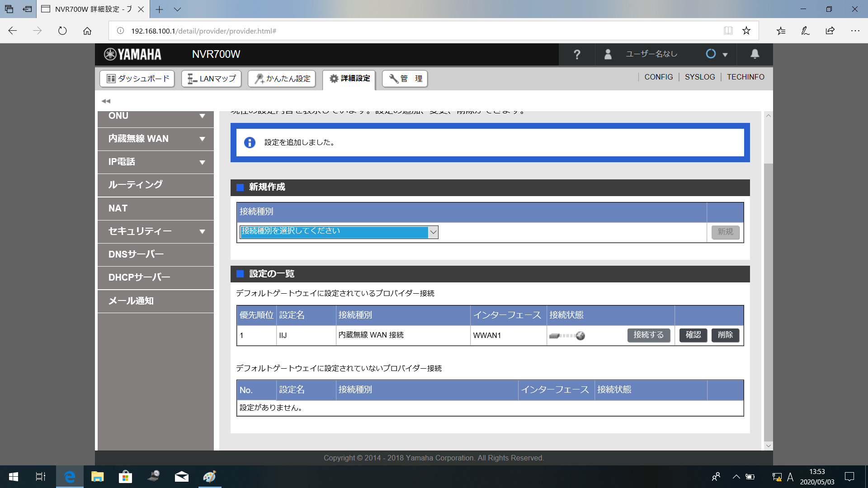Image resolution: width=868 pixels, height=488 pixels.
Task: Click the WWAN1 interface cell
Action: [x=508, y=336]
